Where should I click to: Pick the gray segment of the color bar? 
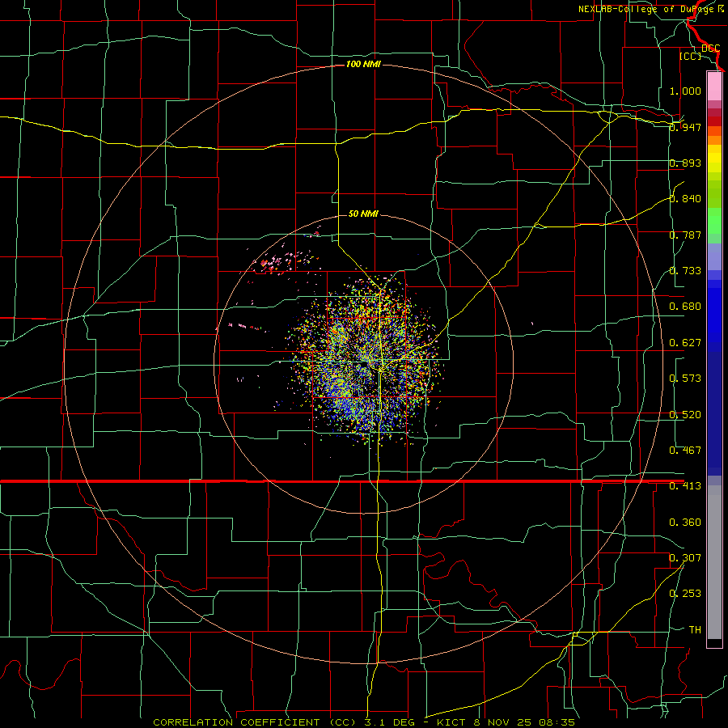tap(714, 562)
